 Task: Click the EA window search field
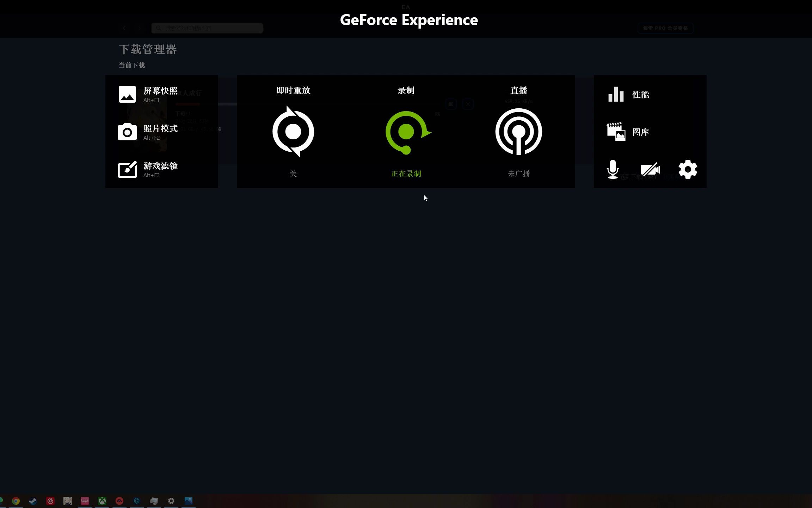point(207,28)
